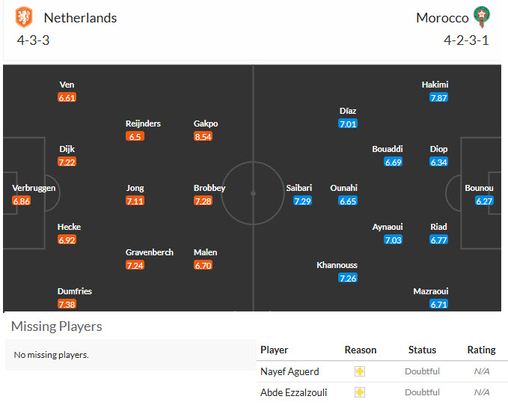Viewport: 508px width, 420px height.
Task: Click the Missing Players heading
Action: 57,326
